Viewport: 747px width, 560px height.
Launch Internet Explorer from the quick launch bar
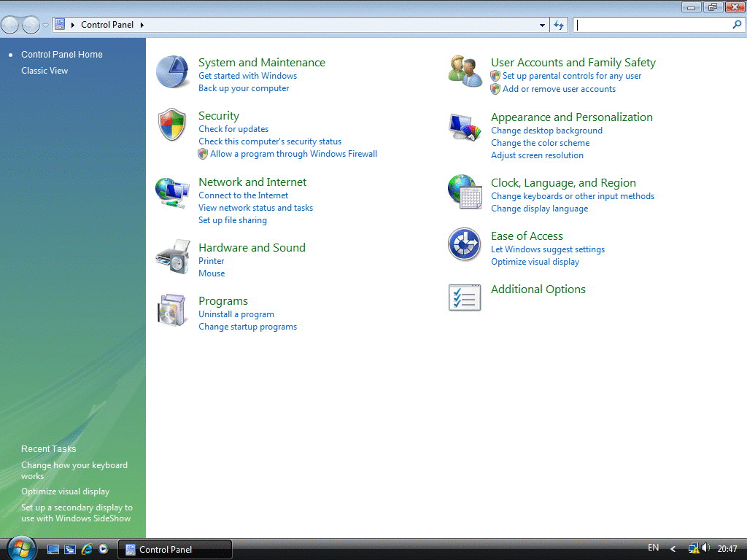87,549
